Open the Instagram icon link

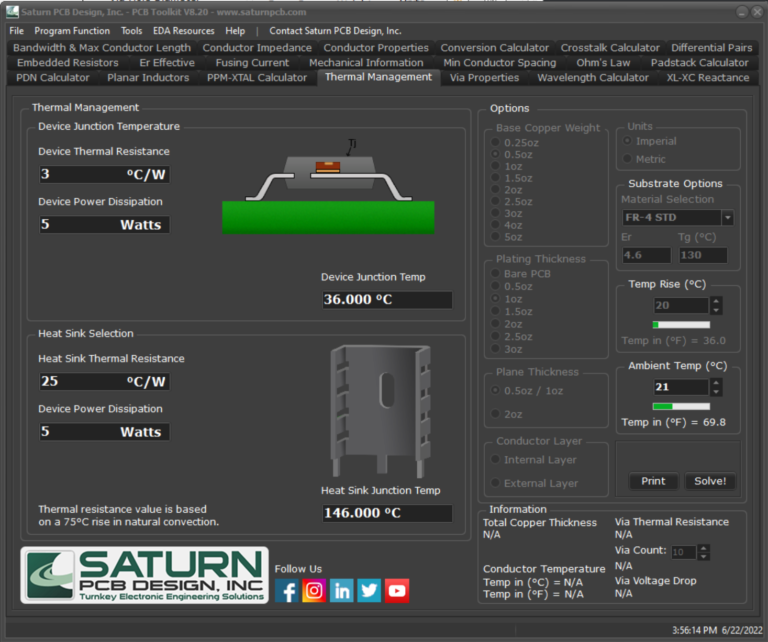(x=314, y=591)
